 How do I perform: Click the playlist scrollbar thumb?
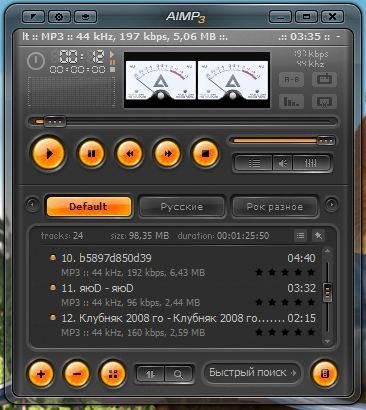pyautogui.click(x=327, y=292)
